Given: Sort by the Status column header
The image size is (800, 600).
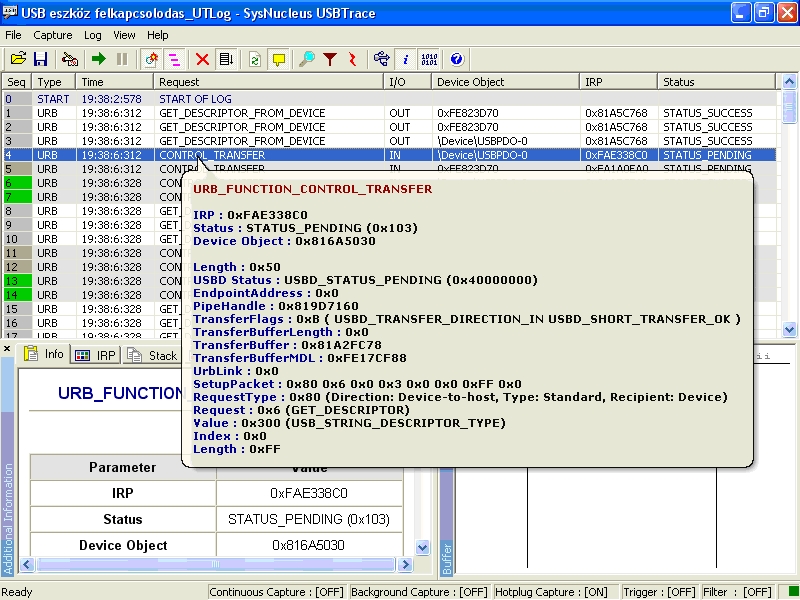Looking at the screenshot, I should pyautogui.click(x=716, y=82).
